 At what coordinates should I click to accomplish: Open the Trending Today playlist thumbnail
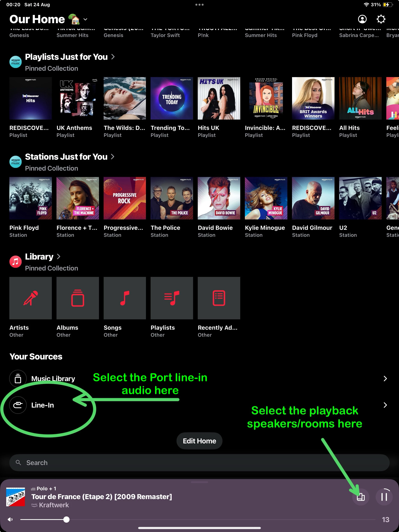pos(172,98)
